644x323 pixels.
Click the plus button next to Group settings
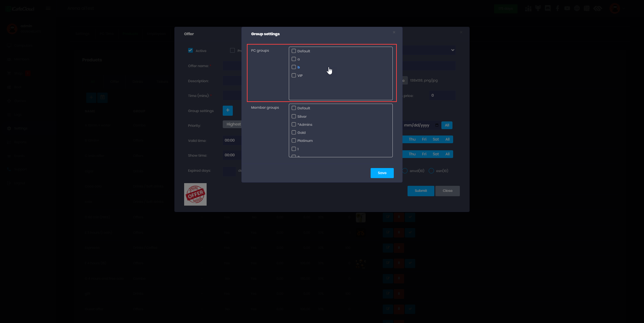(228, 110)
